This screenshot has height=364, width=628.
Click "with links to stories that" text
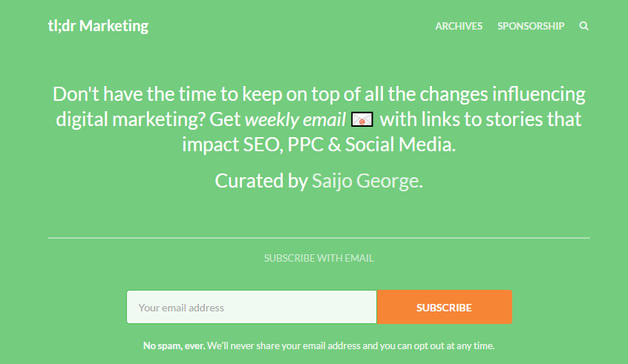coord(480,119)
